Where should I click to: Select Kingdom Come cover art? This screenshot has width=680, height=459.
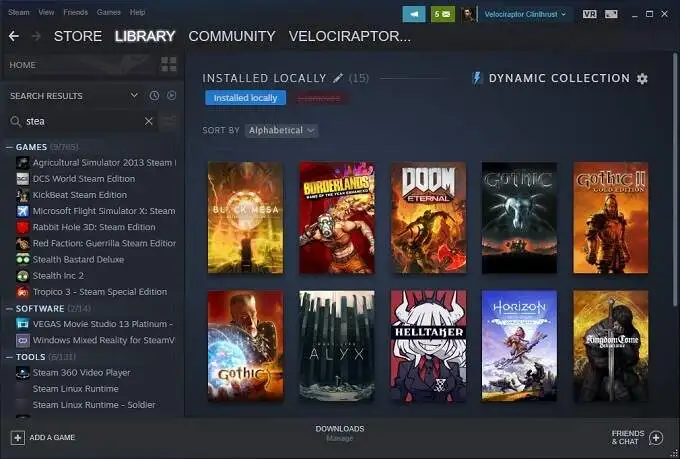611,346
